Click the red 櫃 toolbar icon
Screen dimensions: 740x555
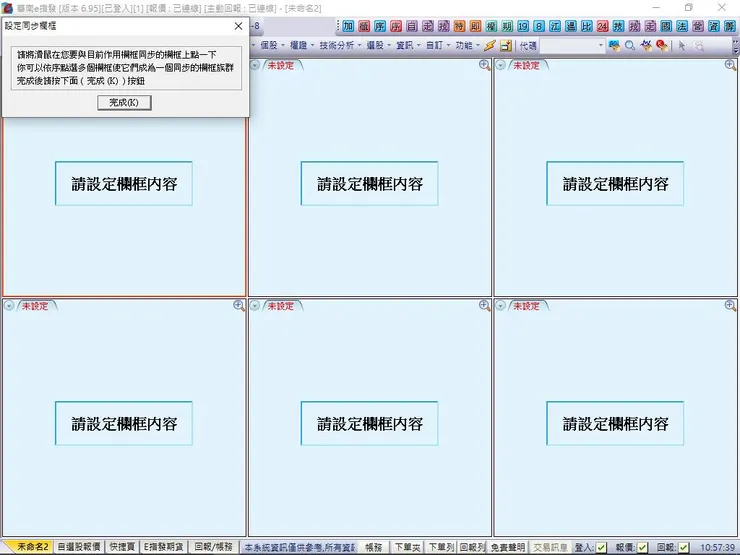[x=364, y=26]
